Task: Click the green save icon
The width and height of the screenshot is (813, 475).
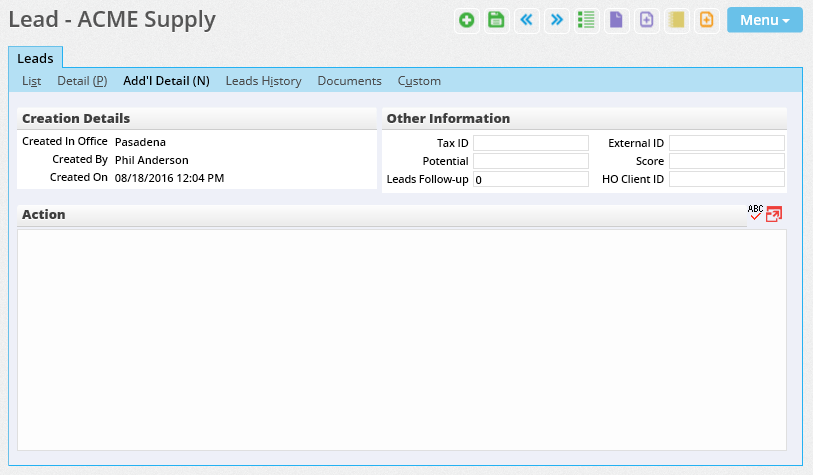Action: pos(496,20)
